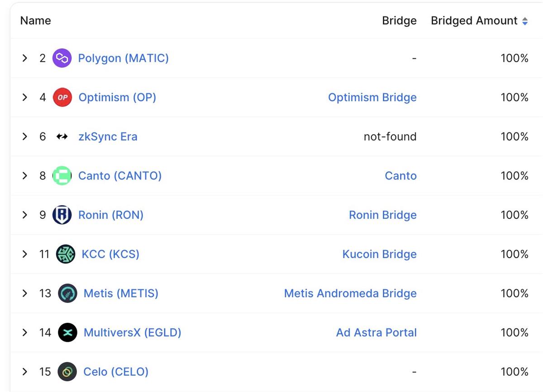
Task: Sort by Bridged Amount column arrows
Action: (525, 21)
